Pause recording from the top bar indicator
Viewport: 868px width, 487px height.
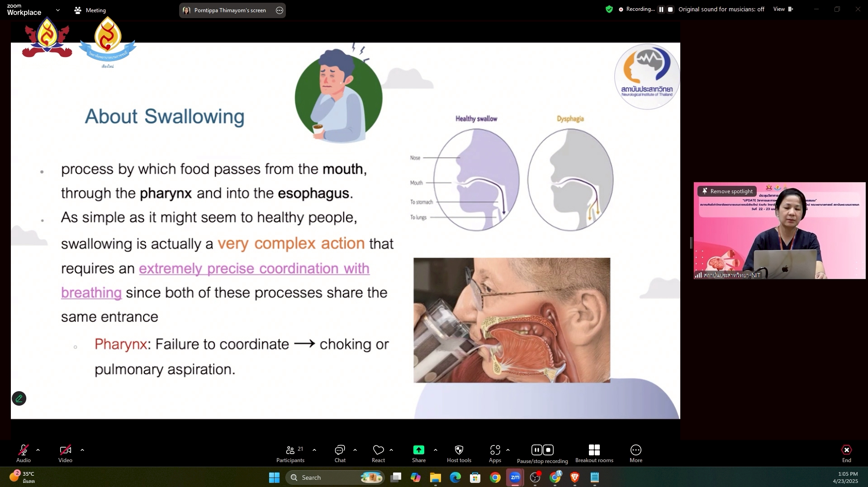[661, 9]
